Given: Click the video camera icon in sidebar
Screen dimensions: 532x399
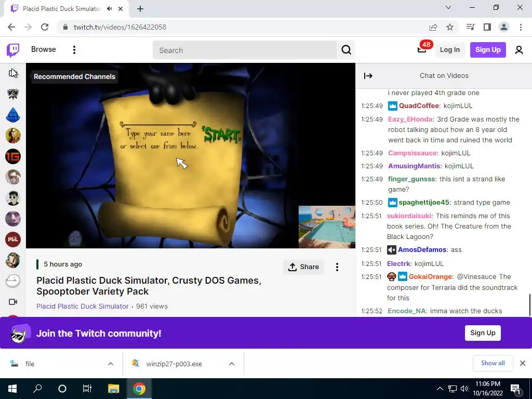Looking at the screenshot, I should (13, 302).
